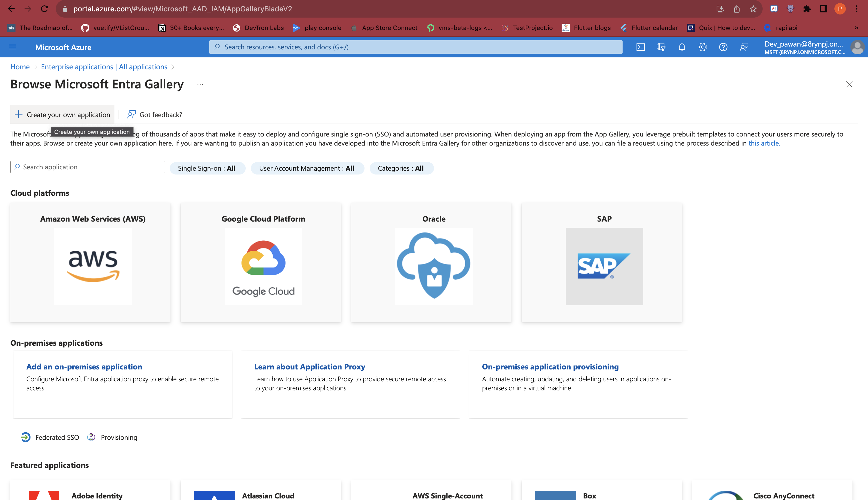Viewport: 868px width, 500px height.
Task: Expand the ellipsis next to Browse Microsoft Entra Gallery
Action: (200, 84)
